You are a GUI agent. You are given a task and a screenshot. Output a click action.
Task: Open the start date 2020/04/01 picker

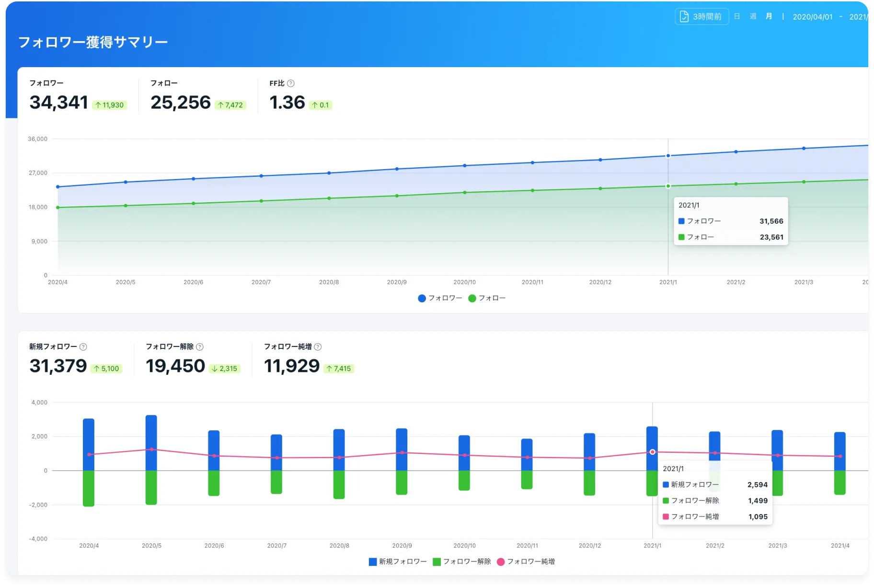coord(813,17)
